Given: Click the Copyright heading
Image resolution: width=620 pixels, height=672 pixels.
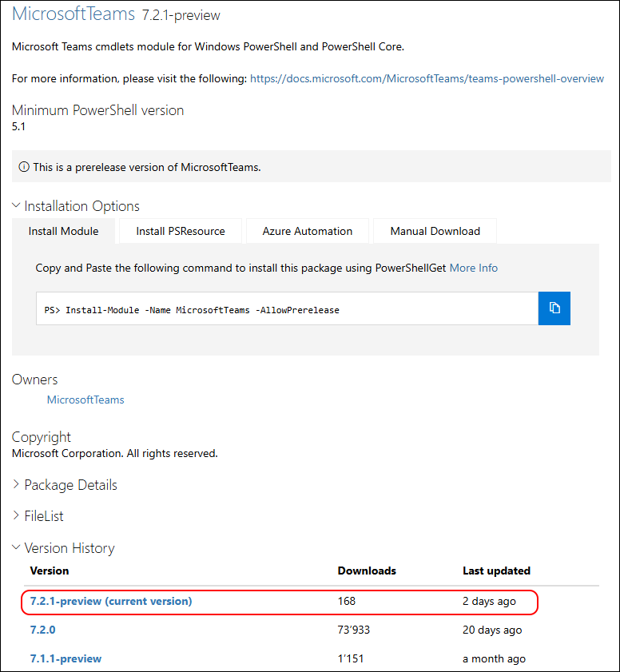Looking at the screenshot, I should [41, 437].
